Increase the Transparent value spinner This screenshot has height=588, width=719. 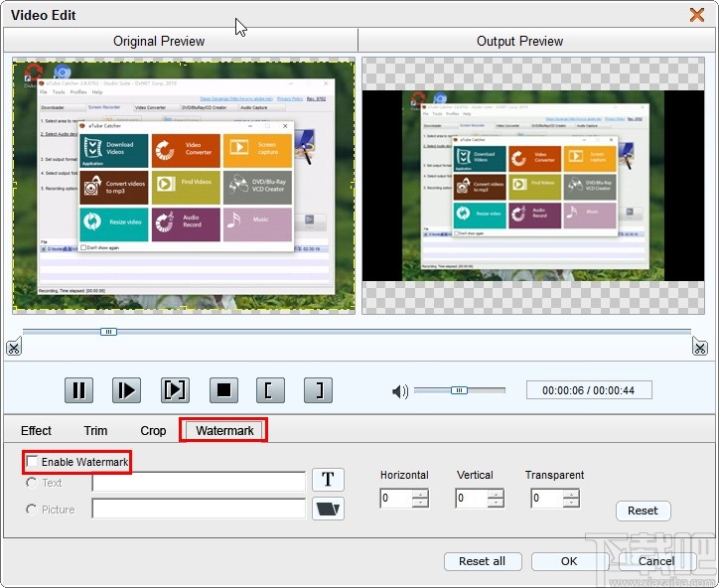(x=571, y=494)
